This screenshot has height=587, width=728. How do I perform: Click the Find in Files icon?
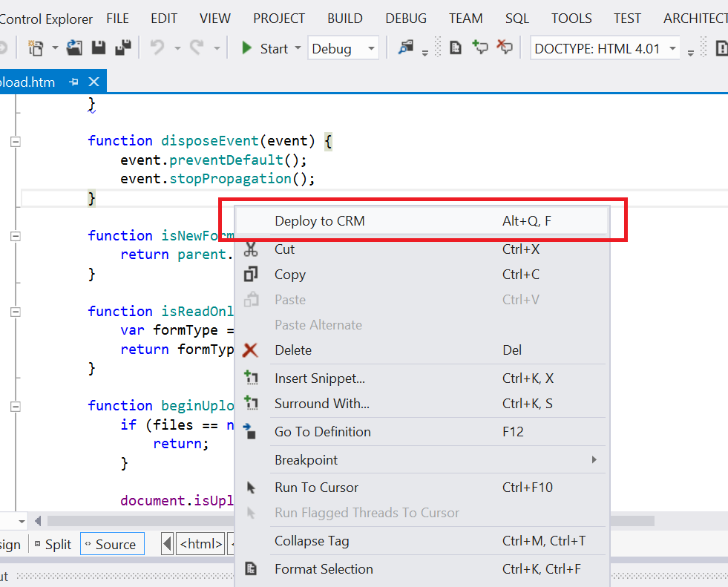(x=405, y=48)
